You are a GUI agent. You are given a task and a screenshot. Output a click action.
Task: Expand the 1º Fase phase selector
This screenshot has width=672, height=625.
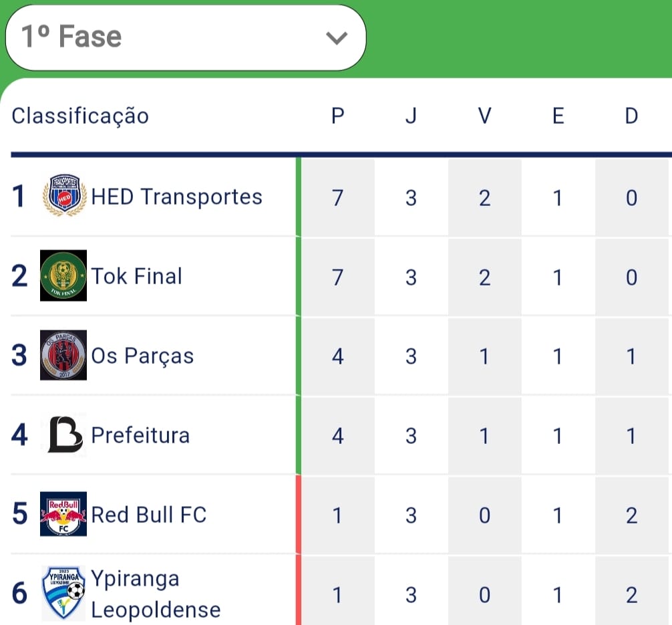[184, 37]
